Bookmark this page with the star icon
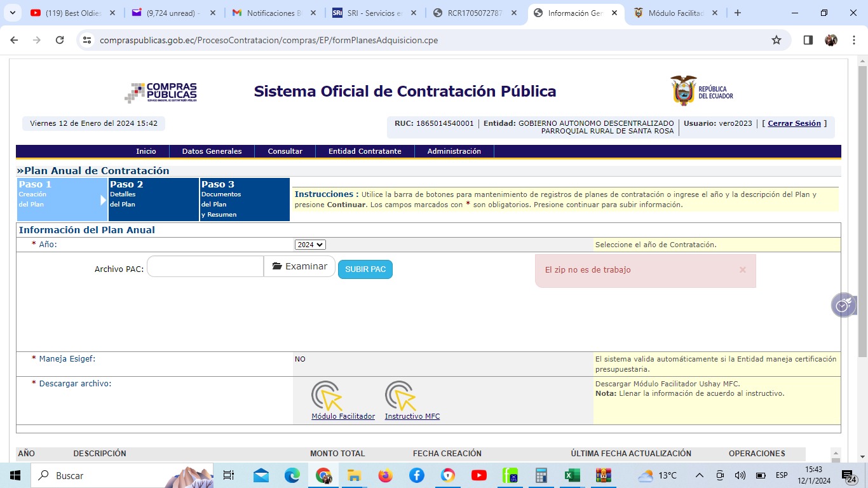 pos(776,40)
